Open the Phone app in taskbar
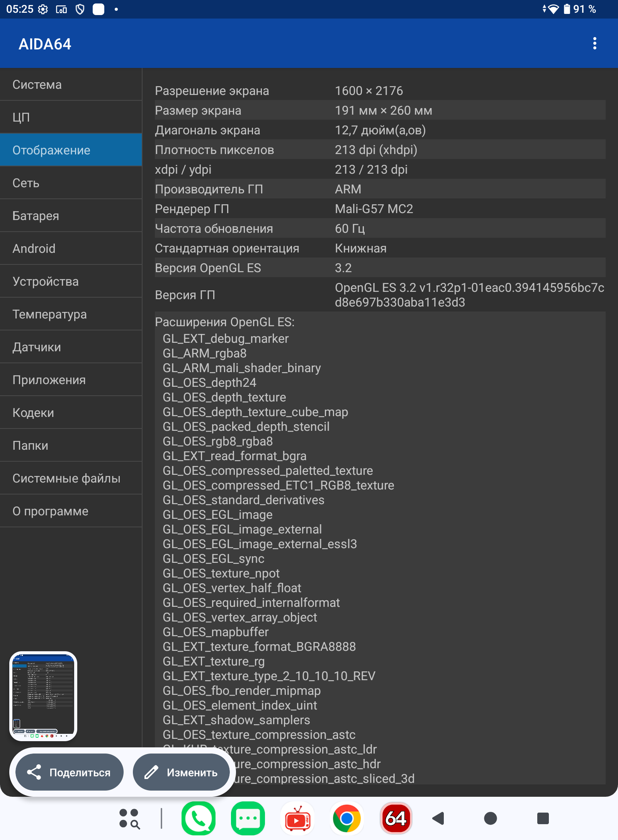This screenshot has height=840, width=618. (x=199, y=818)
